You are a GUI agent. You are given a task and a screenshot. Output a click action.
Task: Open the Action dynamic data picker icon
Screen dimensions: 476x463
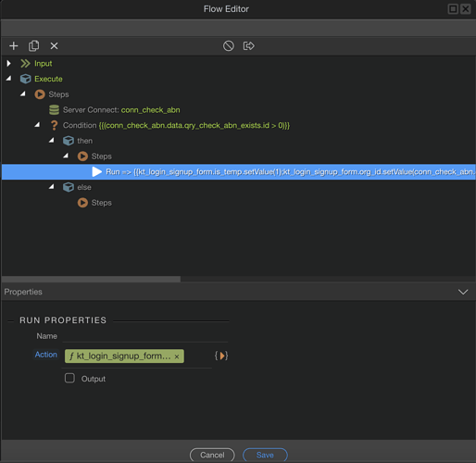221,356
